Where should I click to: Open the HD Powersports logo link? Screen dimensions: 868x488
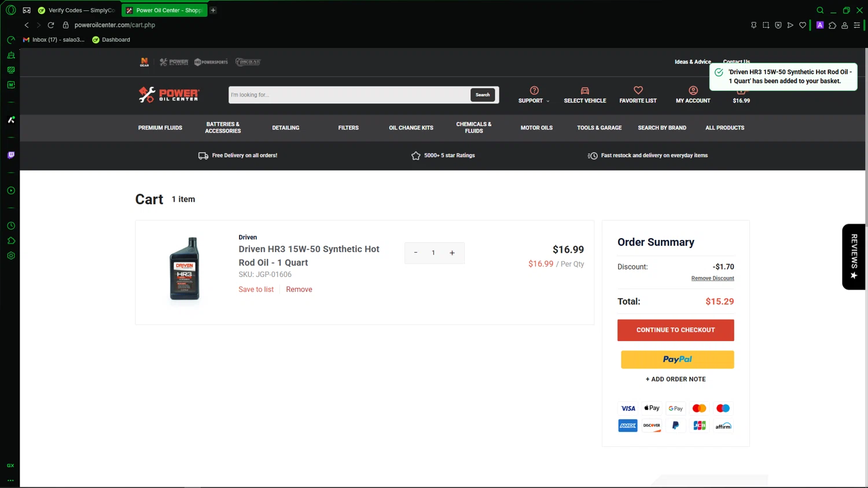[211, 62]
